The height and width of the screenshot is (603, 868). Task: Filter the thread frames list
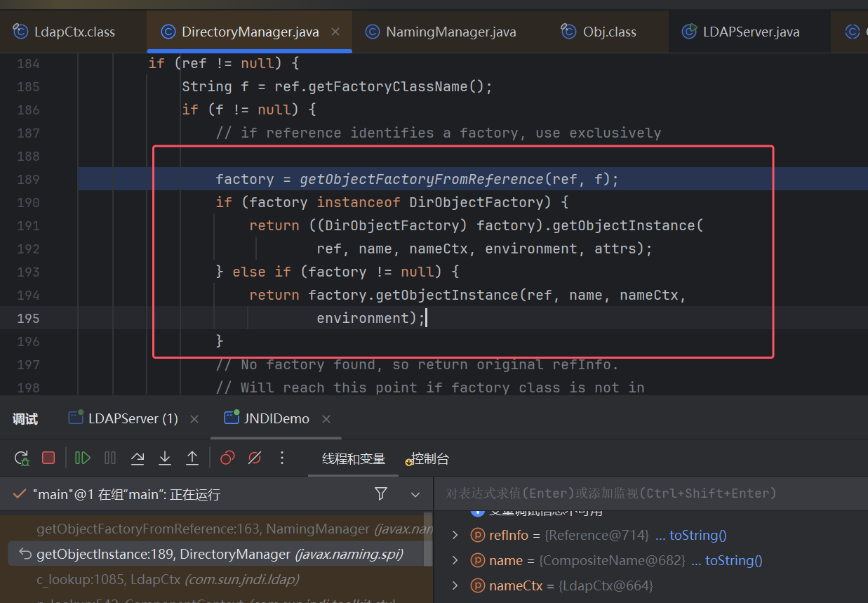(381, 493)
